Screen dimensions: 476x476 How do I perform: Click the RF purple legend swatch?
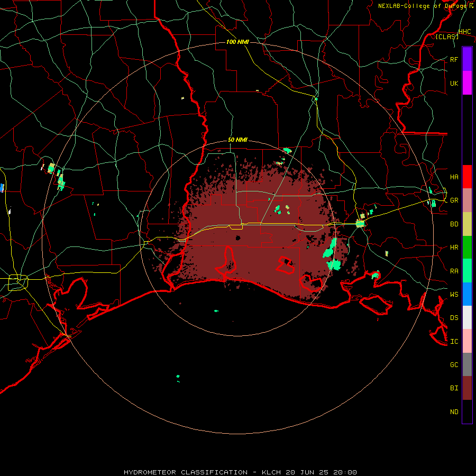[x=467, y=59]
